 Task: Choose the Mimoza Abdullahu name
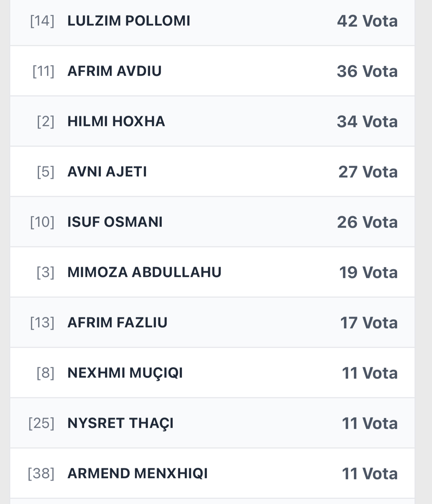click(144, 272)
